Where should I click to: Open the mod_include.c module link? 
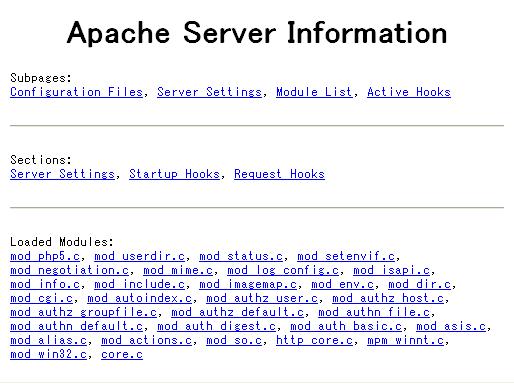139,284
